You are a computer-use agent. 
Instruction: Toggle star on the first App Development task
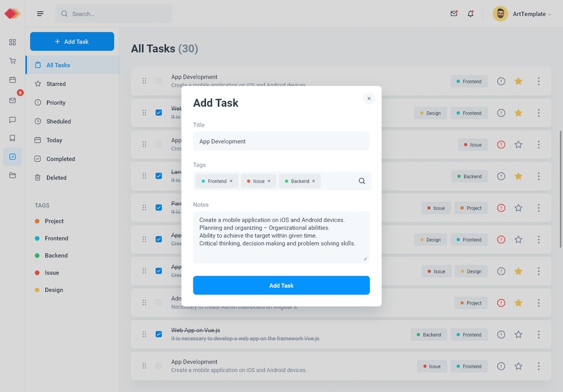(518, 81)
